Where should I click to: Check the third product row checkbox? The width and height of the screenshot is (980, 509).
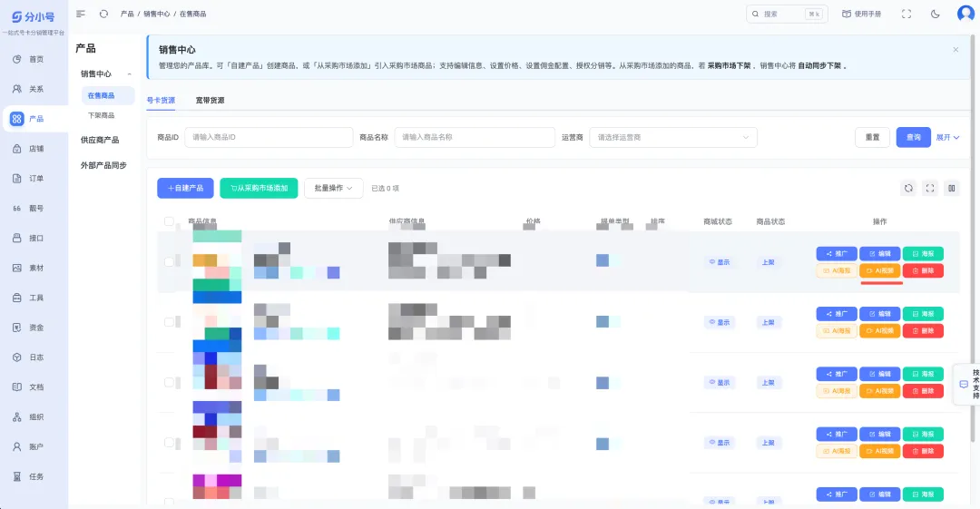pyautogui.click(x=169, y=382)
